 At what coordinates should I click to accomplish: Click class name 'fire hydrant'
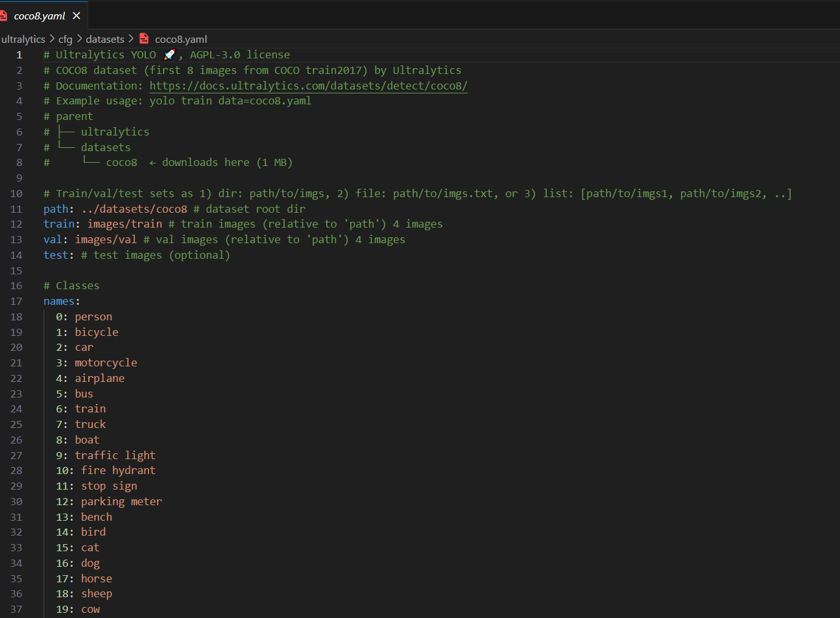(x=118, y=471)
